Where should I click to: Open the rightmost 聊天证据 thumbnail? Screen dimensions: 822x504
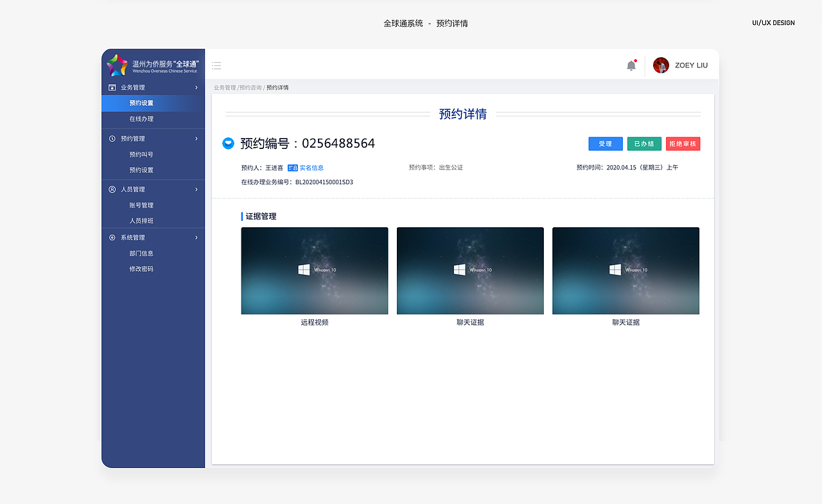point(625,271)
